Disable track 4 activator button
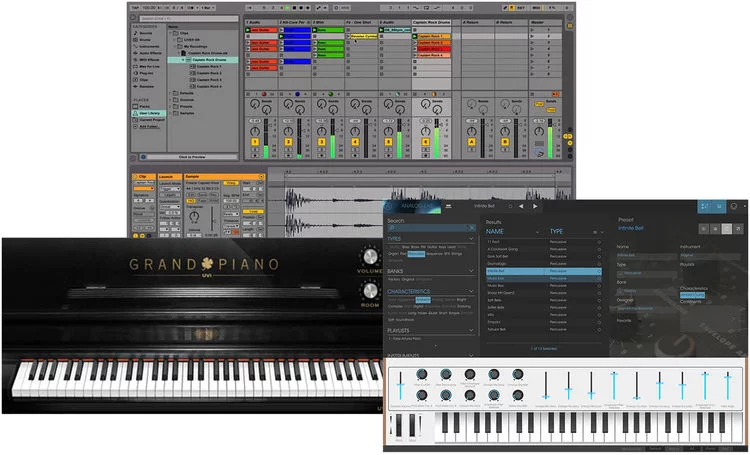This screenshot has width=750, height=455. point(355,142)
